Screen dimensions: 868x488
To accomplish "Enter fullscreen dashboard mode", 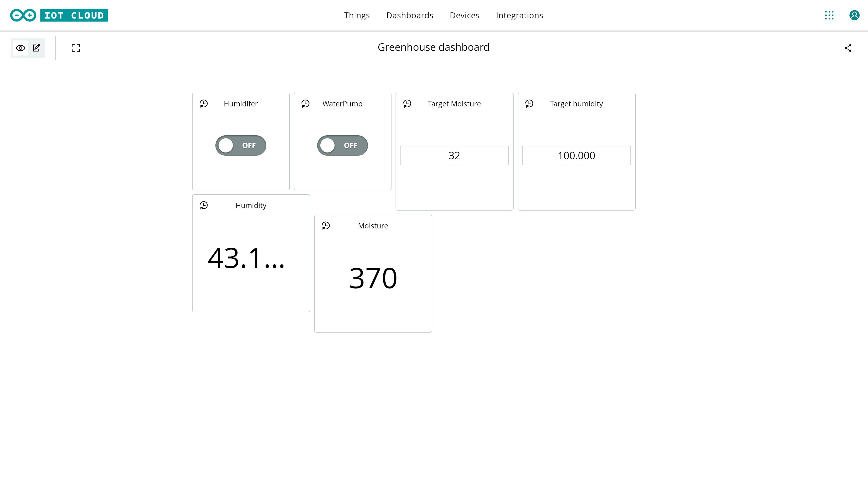I will (76, 48).
